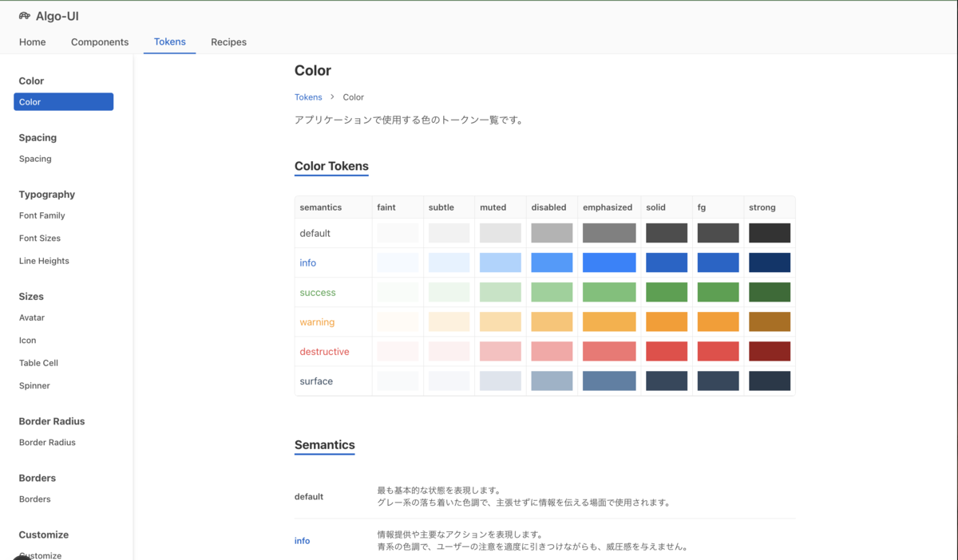Open Avatar sizes page
Viewport: 958px width, 560px height.
[x=32, y=317]
